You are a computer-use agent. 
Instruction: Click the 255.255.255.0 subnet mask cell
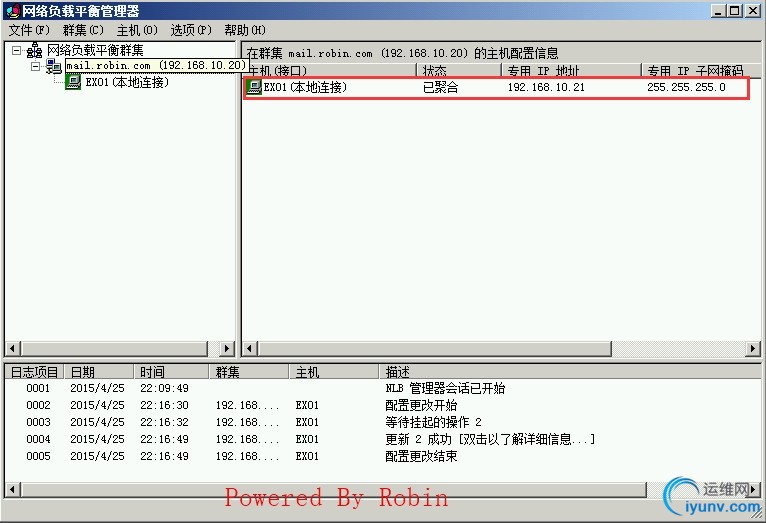tap(686, 87)
